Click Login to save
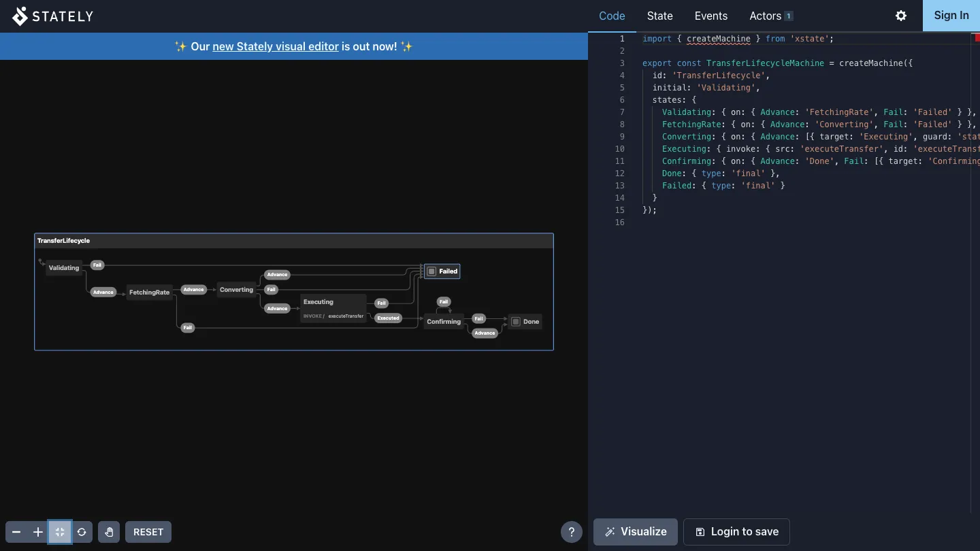 tap(736, 532)
